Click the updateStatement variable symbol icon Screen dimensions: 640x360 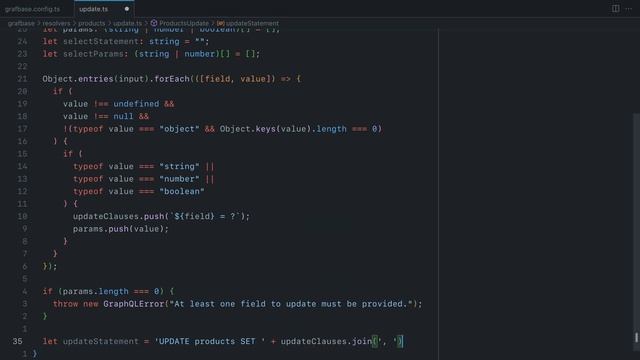[x=220, y=23]
